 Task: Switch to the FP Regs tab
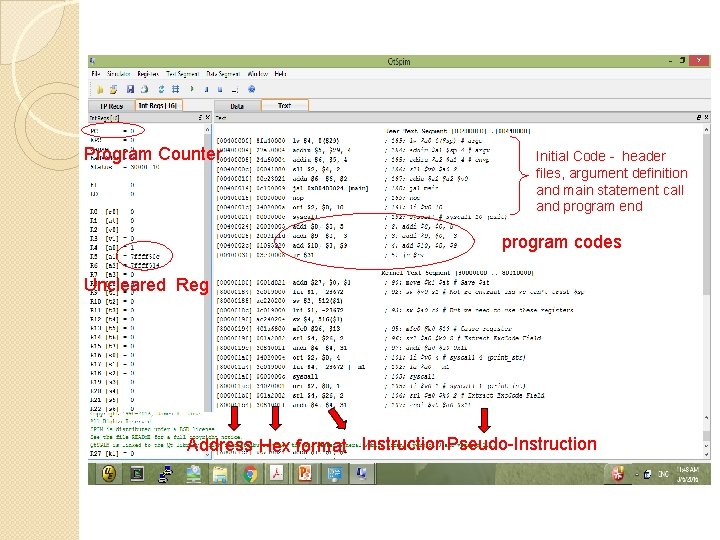[x=112, y=106]
